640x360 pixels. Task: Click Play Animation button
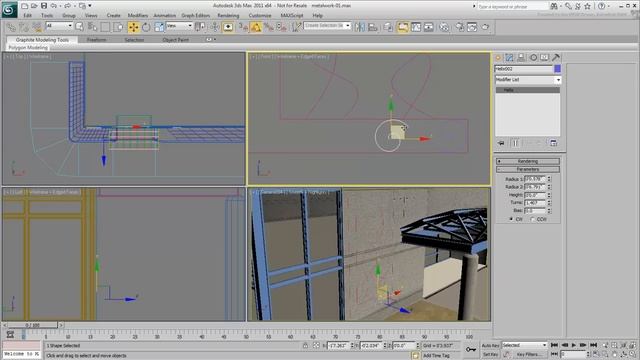(x=574, y=345)
